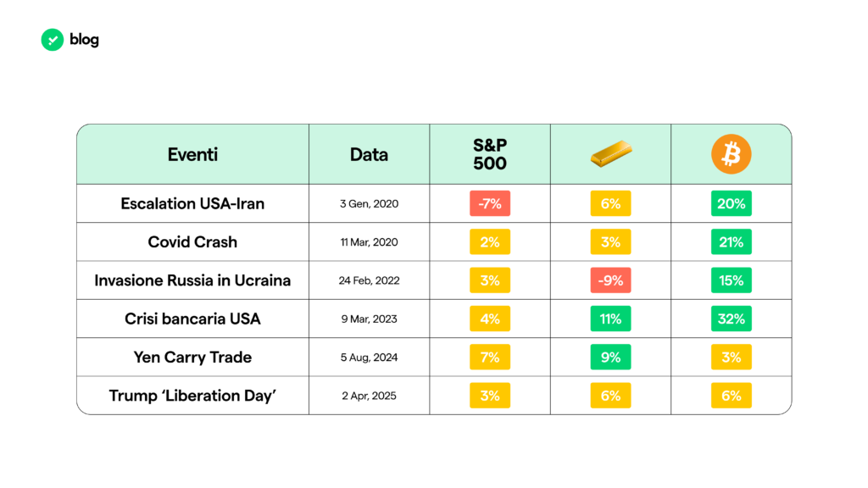Click the gold bar icon in header

pyautogui.click(x=611, y=155)
